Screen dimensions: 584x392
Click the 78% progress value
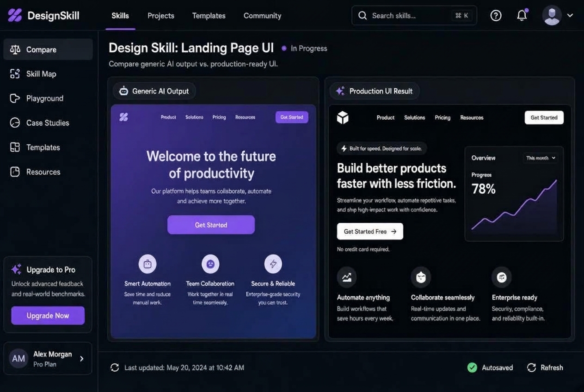[484, 189]
